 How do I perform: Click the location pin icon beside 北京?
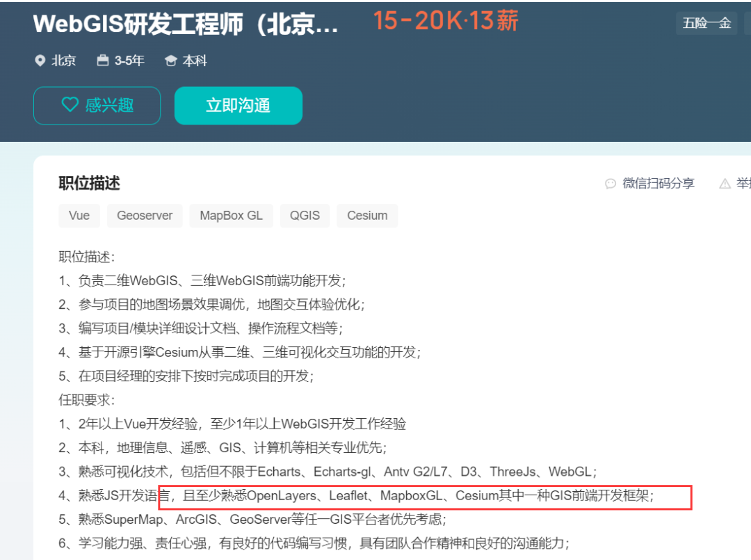click(x=40, y=61)
